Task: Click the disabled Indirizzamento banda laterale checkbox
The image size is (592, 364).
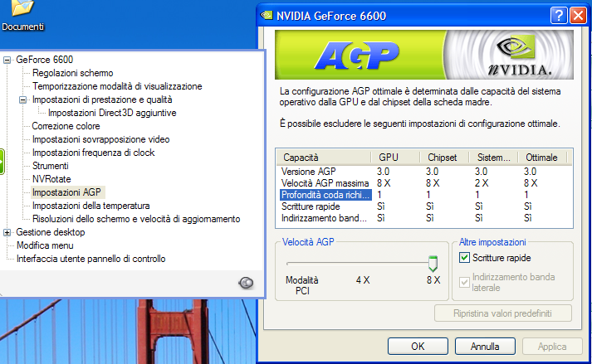Action: coord(464,282)
